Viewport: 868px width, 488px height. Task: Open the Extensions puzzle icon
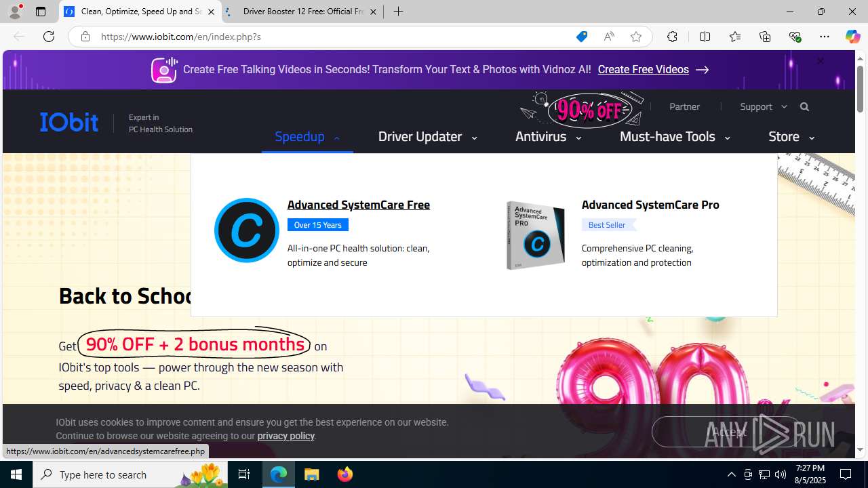[x=672, y=37]
